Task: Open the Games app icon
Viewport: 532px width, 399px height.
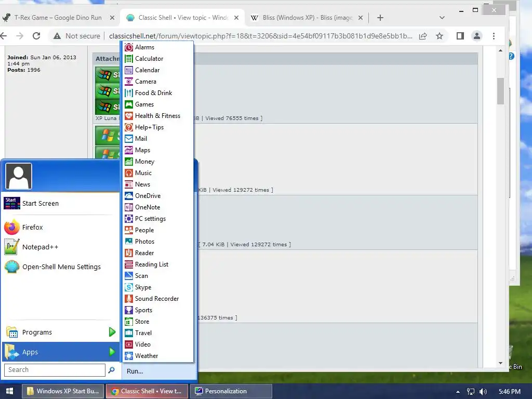Action: point(129,104)
